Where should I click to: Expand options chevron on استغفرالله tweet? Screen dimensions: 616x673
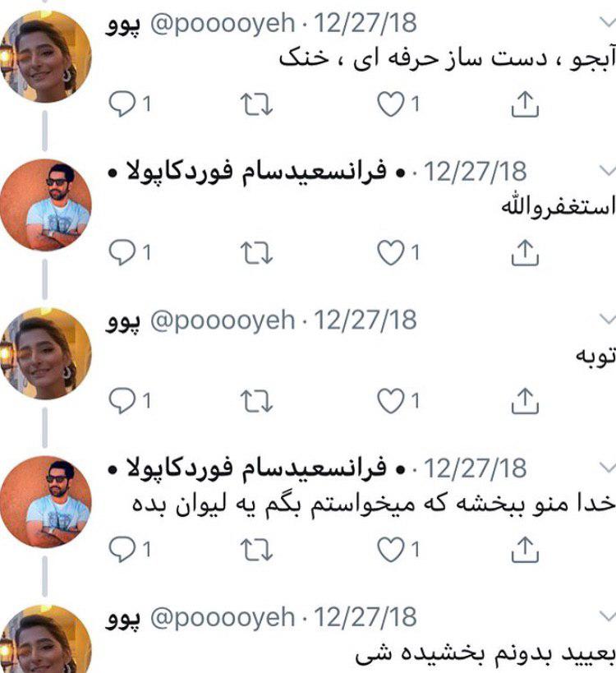click(607, 170)
